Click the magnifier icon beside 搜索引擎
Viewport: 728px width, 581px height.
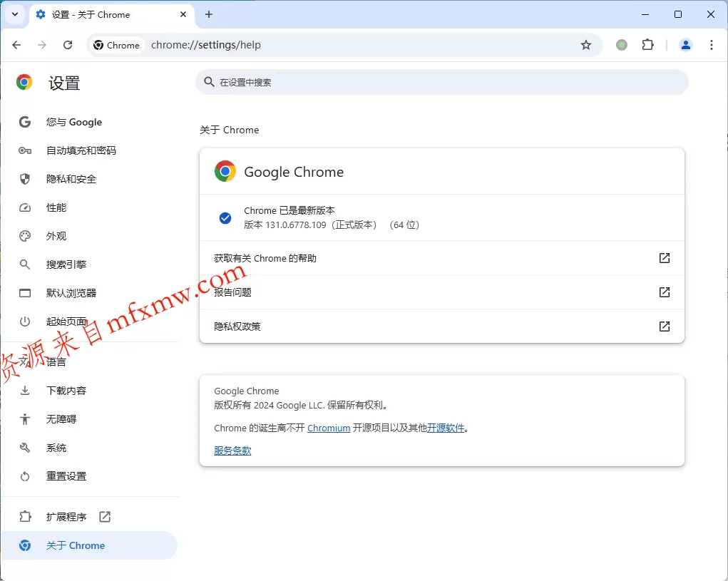25,264
